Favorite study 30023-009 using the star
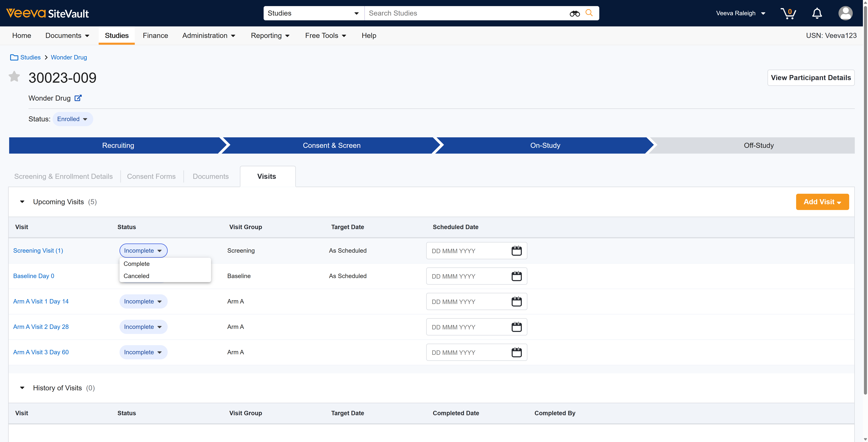868x442 pixels. (x=14, y=76)
